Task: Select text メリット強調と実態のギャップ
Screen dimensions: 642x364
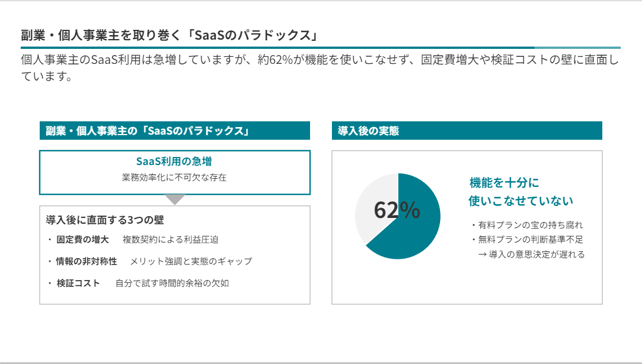Action: pos(191,261)
